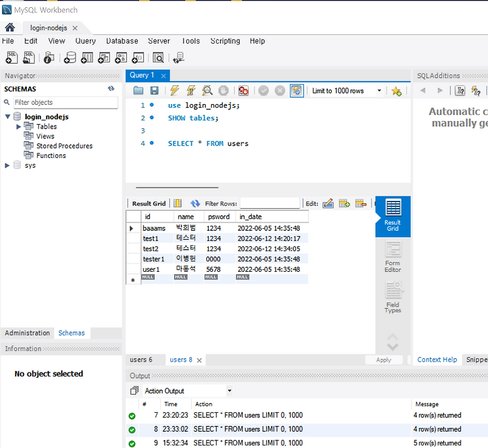Open Context Help tab
Screen dimensions: 488x448
point(437,360)
